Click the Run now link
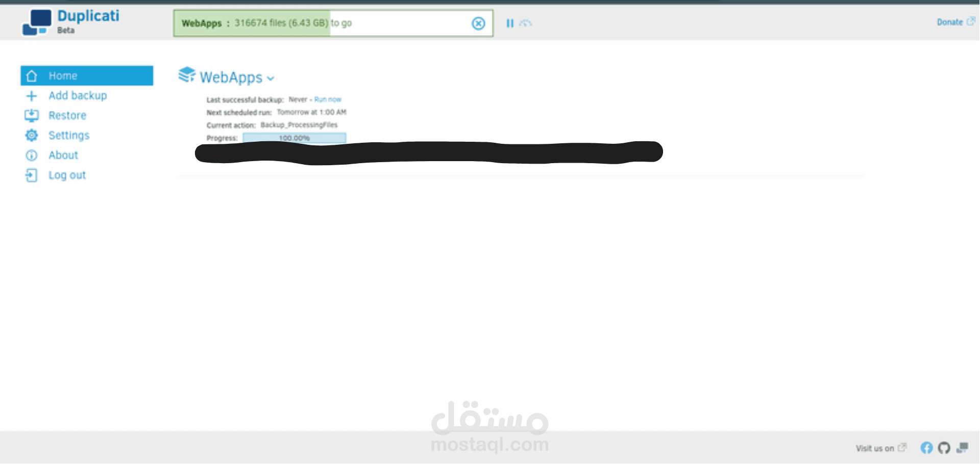This screenshot has height=464, width=980. tap(328, 99)
